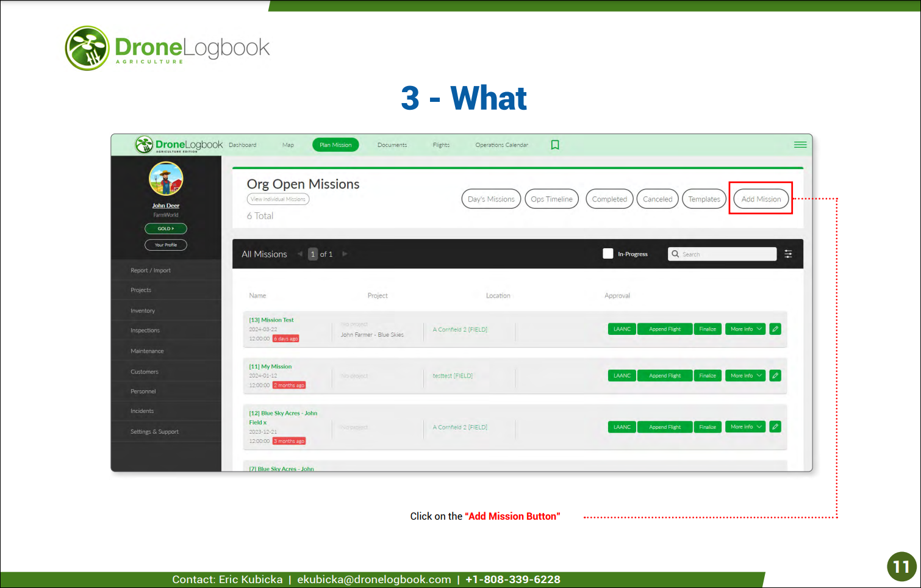Open the Ops Timeline view
The height and width of the screenshot is (588, 921).
tap(551, 199)
